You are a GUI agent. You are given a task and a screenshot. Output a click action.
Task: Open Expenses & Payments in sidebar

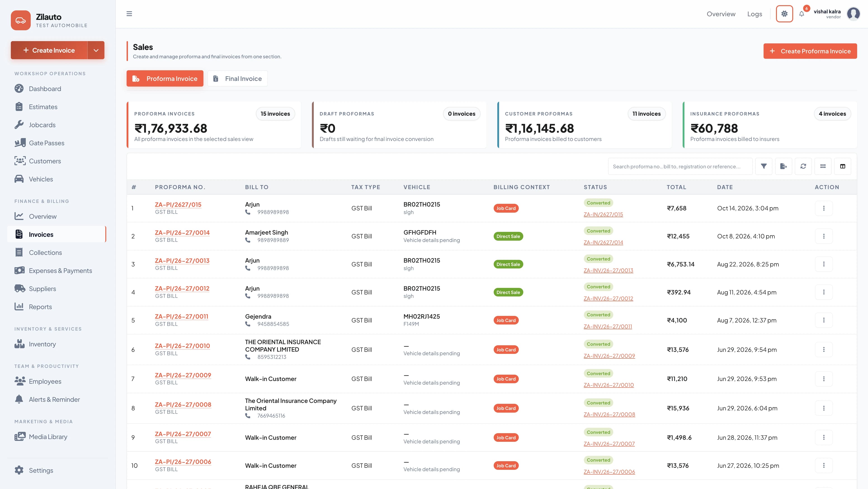pyautogui.click(x=60, y=271)
